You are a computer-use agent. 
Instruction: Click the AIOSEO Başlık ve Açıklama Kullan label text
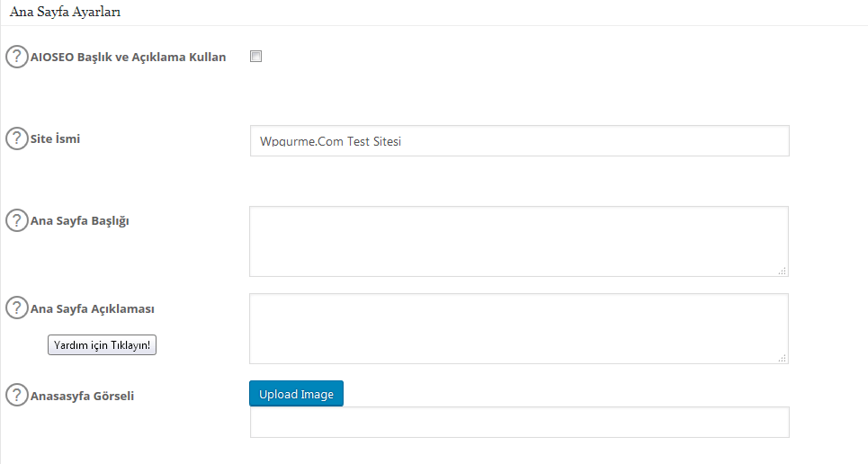pos(128,57)
